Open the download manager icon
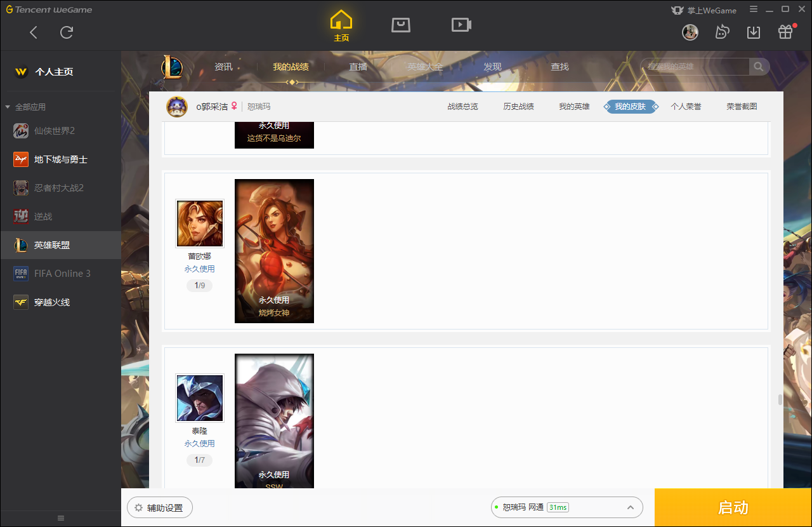 (754, 32)
